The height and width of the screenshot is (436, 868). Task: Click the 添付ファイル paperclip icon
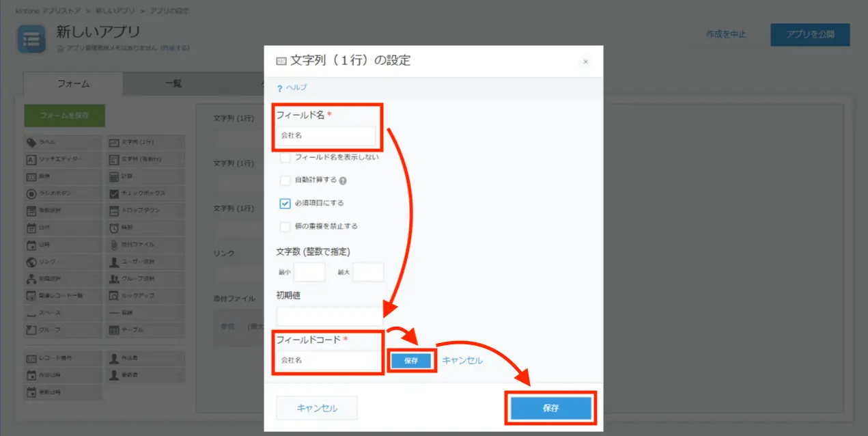tap(114, 245)
